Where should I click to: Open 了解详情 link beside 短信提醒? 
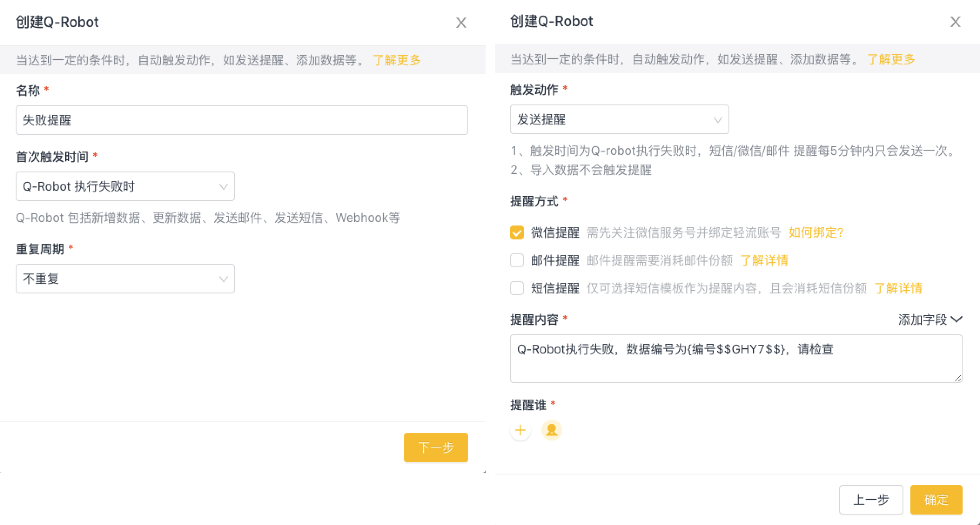(x=898, y=288)
